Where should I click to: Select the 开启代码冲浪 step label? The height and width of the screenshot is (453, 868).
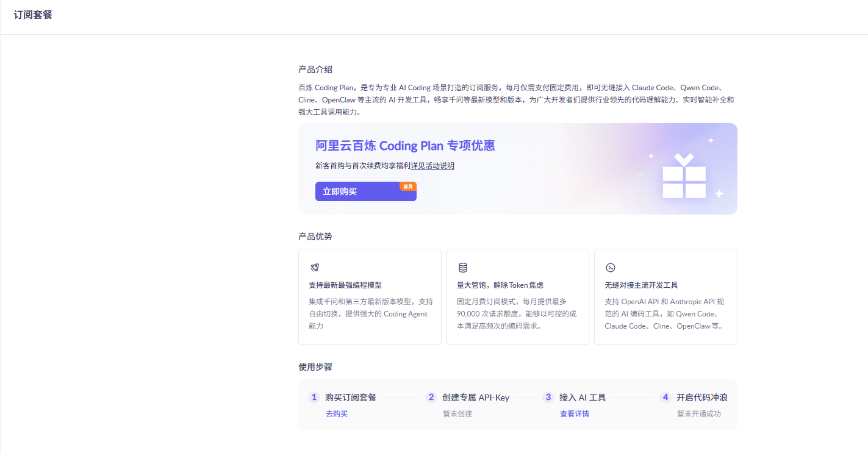(x=701, y=398)
